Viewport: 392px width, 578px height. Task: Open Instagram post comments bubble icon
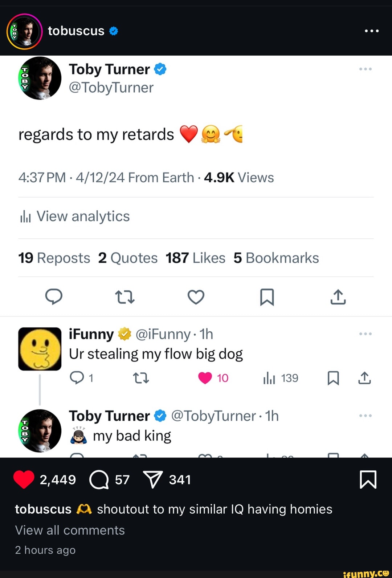click(x=99, y=480)
